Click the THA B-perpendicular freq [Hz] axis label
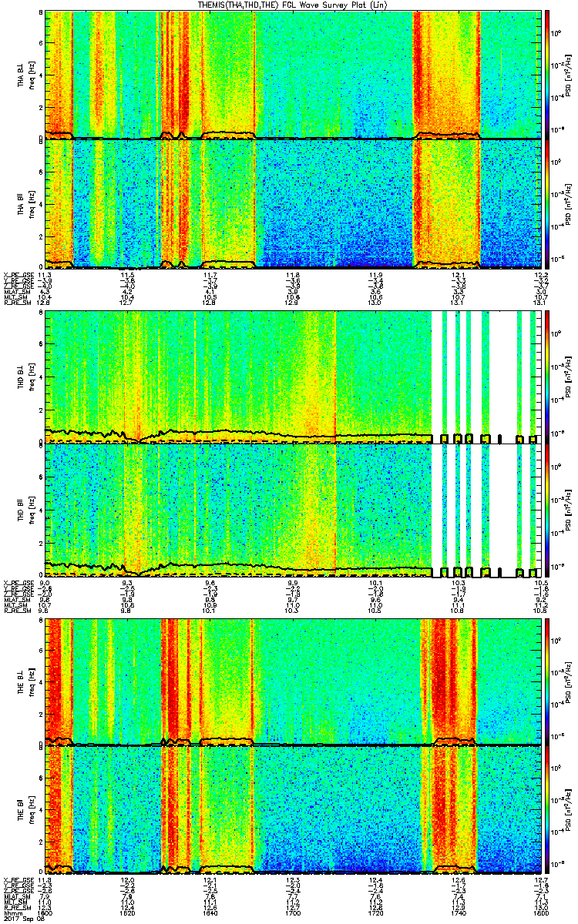578x924 pixels. [31, 75]
